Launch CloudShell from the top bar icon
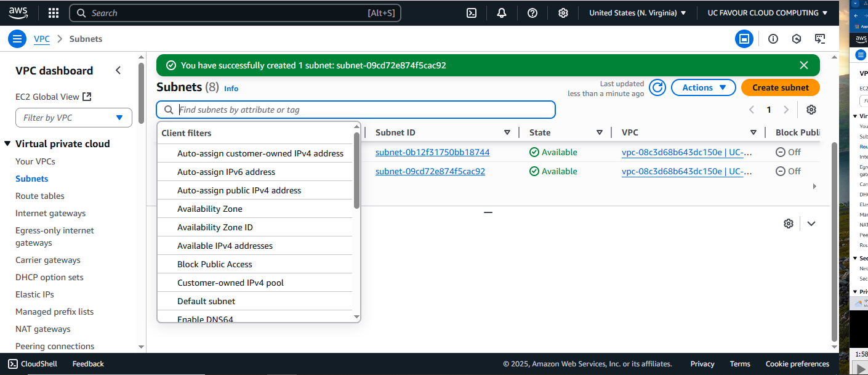The image size is (868, 375). (472, 13)
